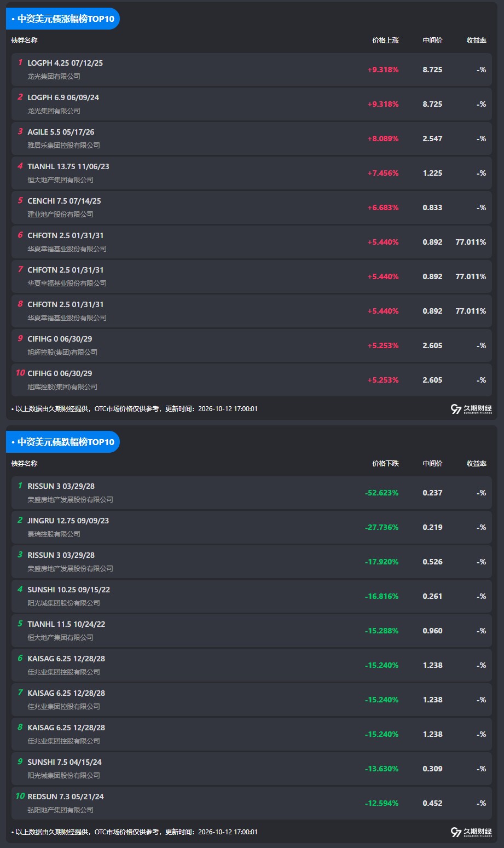
Task: Open the rank 6 CHFOTN 2.5 01/31/31 bond name
Action: pos(66,235)
